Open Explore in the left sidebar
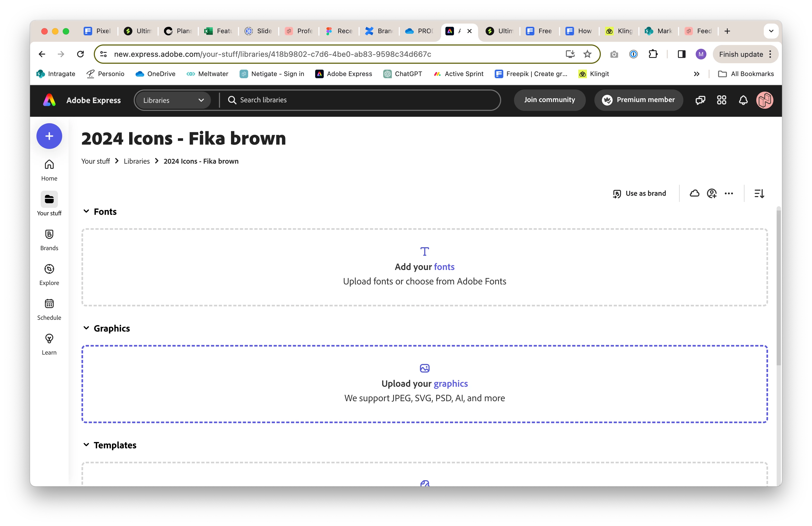 tap(49, 275)
